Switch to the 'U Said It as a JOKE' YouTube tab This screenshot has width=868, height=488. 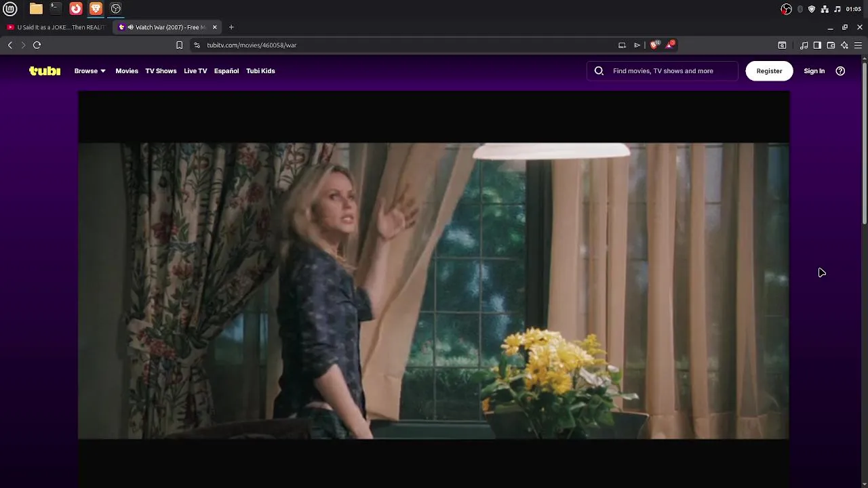coord(56,27)
